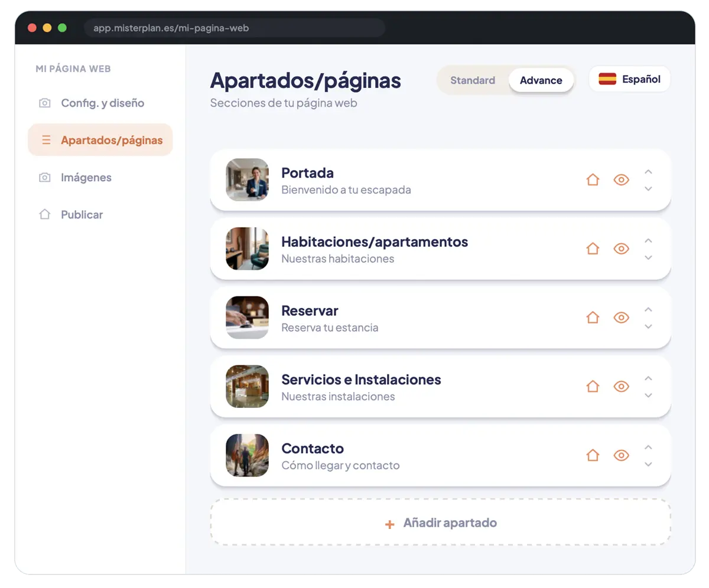
Task: Toggle visibility eye for Portada
Action: (621, 179)
